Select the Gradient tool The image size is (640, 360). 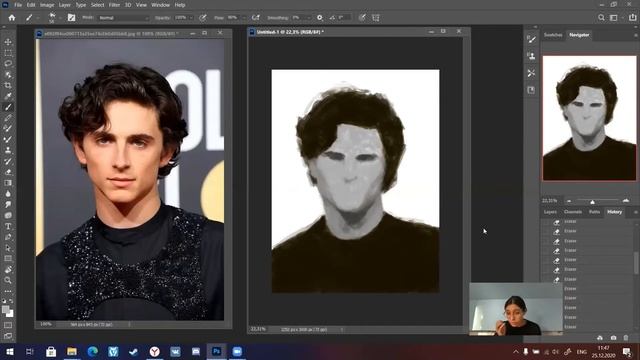pyautogui.click(x=8, y=183)
